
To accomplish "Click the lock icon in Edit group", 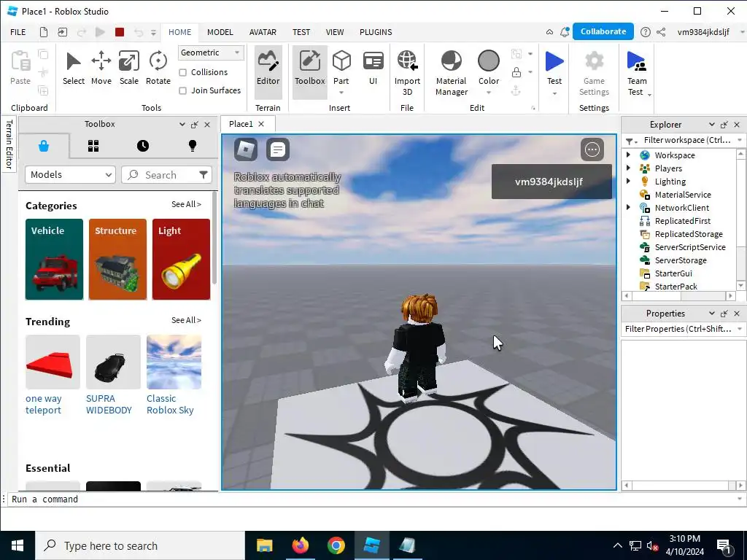I will [x=516, y=72].
